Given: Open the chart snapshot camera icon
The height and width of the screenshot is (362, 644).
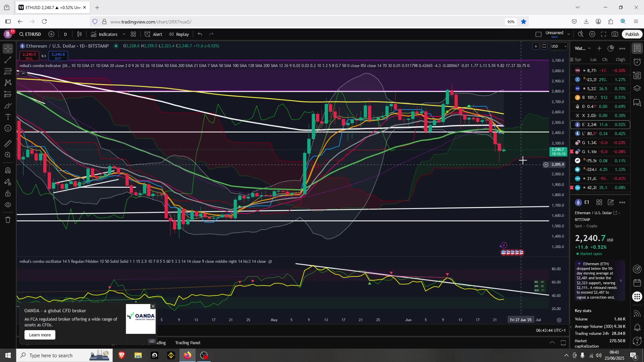Looking at the screenshot, I should (x=615, y=34).
